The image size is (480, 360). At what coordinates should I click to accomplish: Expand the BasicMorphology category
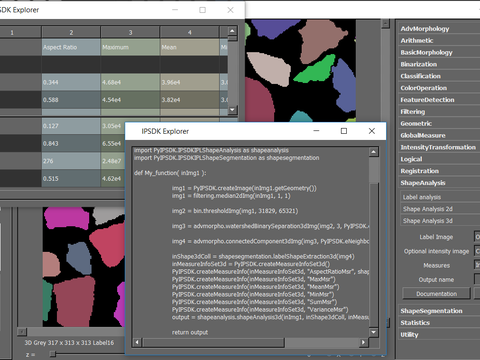426,52
